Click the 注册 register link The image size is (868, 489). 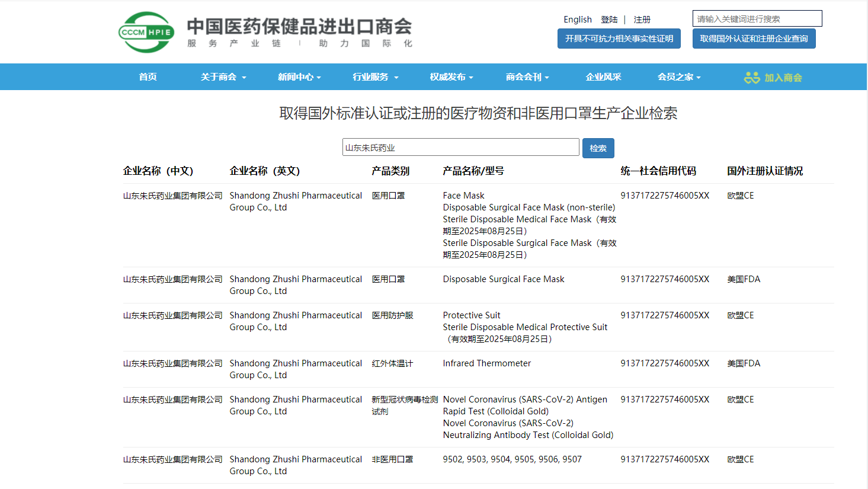tap(642, 20)
